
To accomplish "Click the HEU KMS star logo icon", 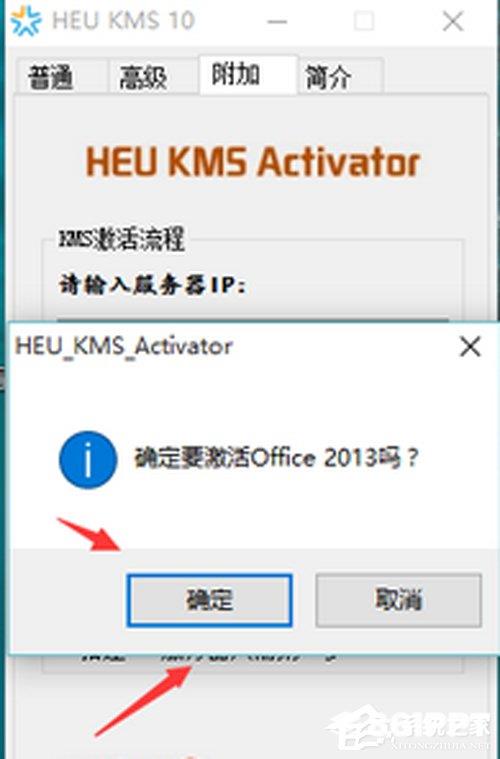I will point(25,20).
